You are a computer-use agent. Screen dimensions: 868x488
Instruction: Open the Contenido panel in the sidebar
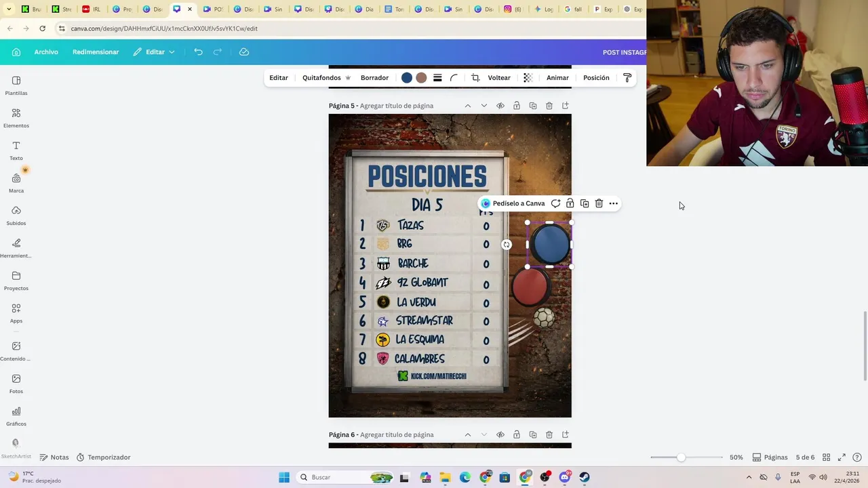coord(16,352)
